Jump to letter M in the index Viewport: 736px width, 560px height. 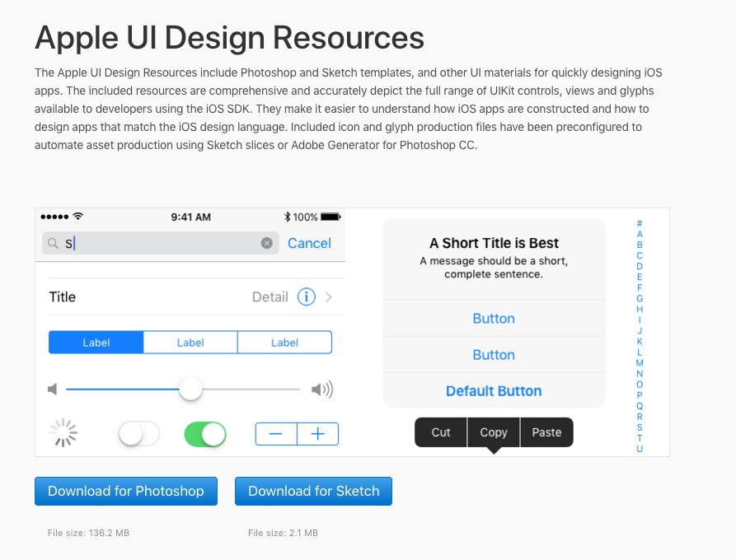click(x=640, y=363)
